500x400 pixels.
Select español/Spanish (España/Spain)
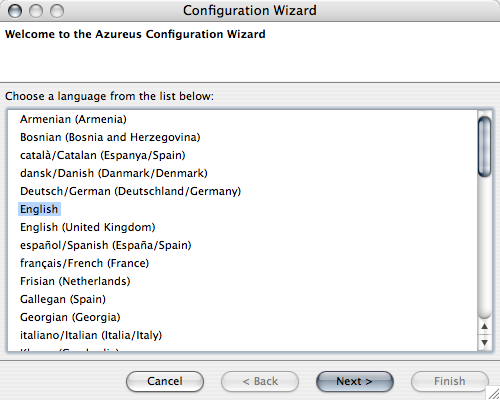point(106,245)
